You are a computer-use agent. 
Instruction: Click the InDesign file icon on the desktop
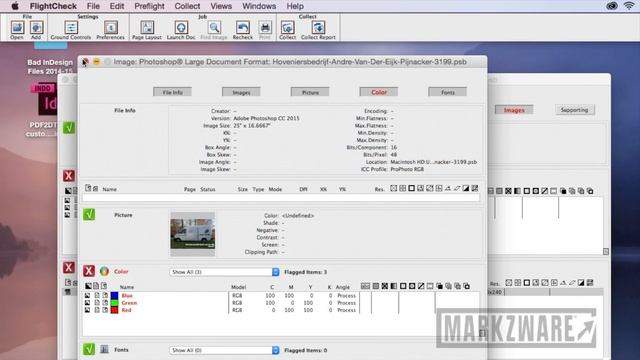44,100
